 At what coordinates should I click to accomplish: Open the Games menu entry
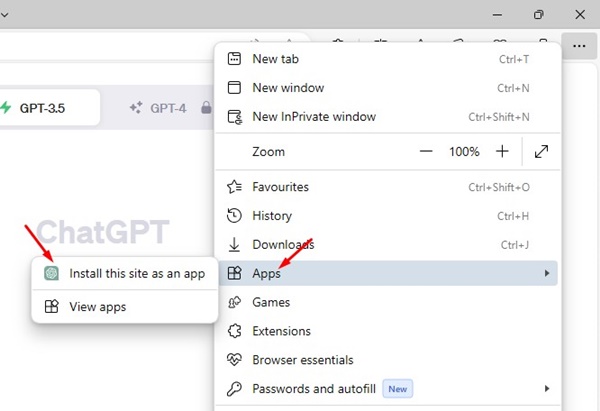click(x=388, y=302)
